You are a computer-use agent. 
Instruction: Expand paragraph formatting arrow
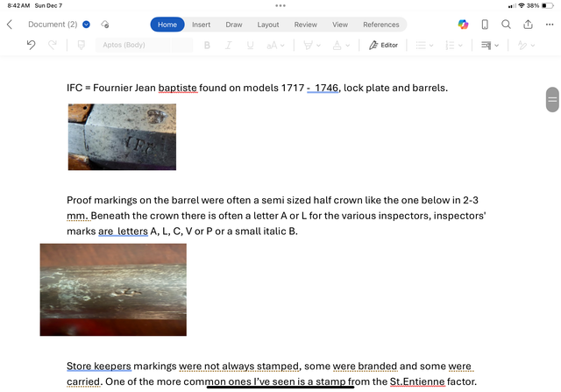[x=497, y=46]
